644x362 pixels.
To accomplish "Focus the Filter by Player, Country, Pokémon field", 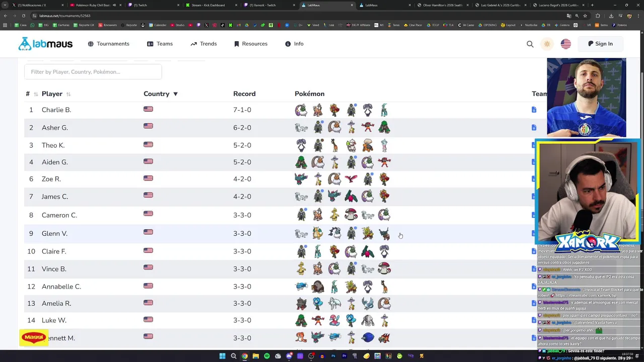I will click(93, 72).
